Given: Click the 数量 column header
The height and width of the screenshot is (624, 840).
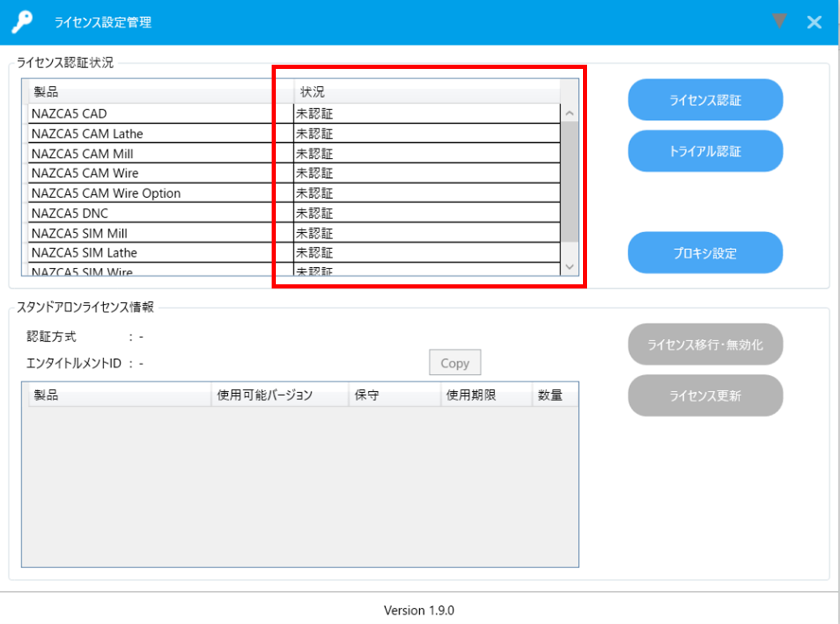Looking at the screenshot, I should pos(555,395).
